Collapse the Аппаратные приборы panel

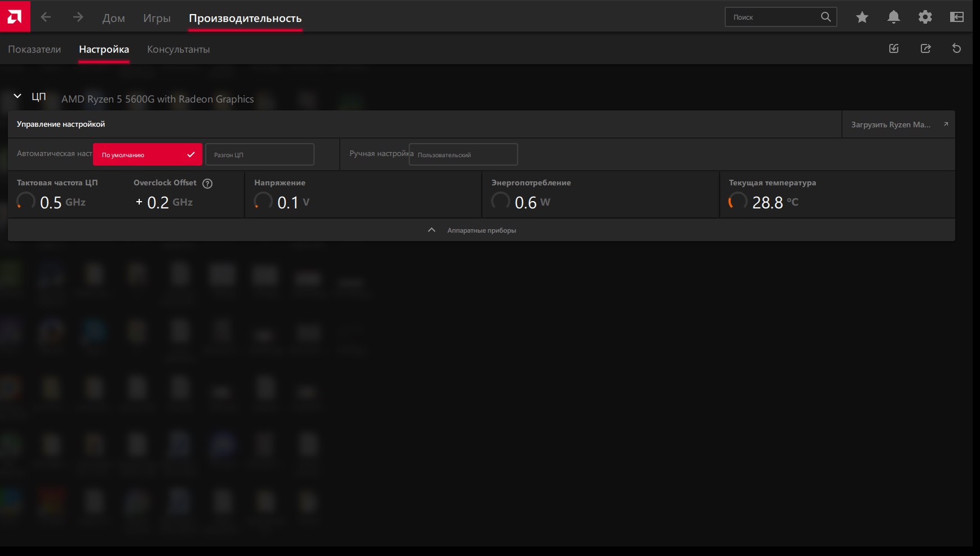481,230
